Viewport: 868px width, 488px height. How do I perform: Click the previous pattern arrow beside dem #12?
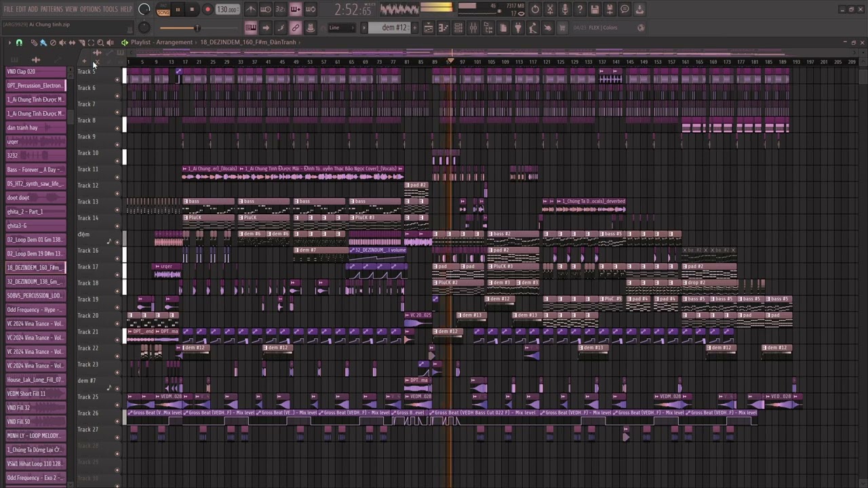tap(364, 28)
